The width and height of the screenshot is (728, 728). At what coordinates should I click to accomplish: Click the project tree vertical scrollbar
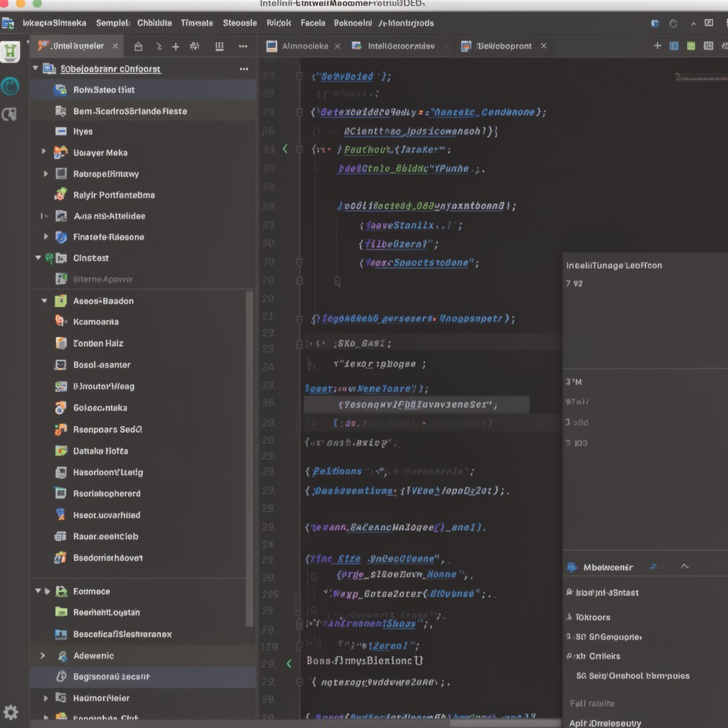(250, 459)
